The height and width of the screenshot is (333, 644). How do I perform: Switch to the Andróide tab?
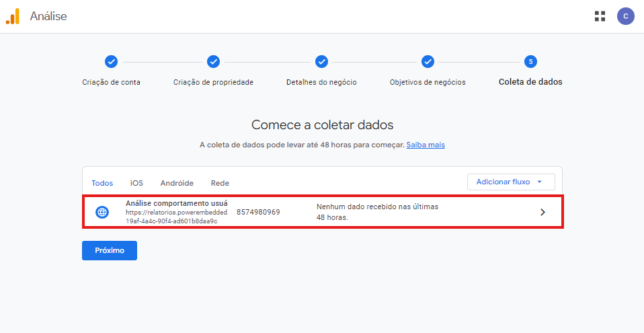pos(177,183)
